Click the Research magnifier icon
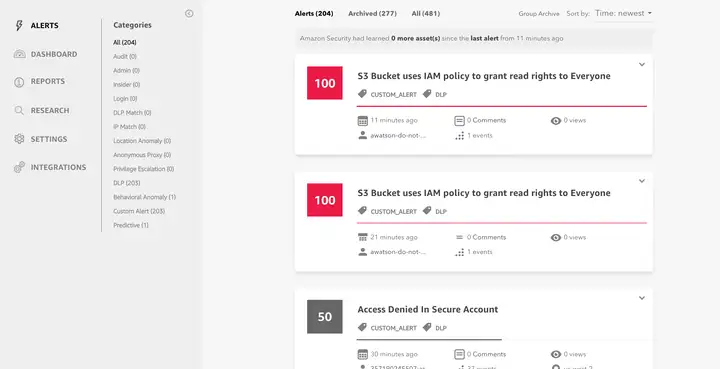Image resolution: width=720 pixels, height=369 pixels. [19, 110]
